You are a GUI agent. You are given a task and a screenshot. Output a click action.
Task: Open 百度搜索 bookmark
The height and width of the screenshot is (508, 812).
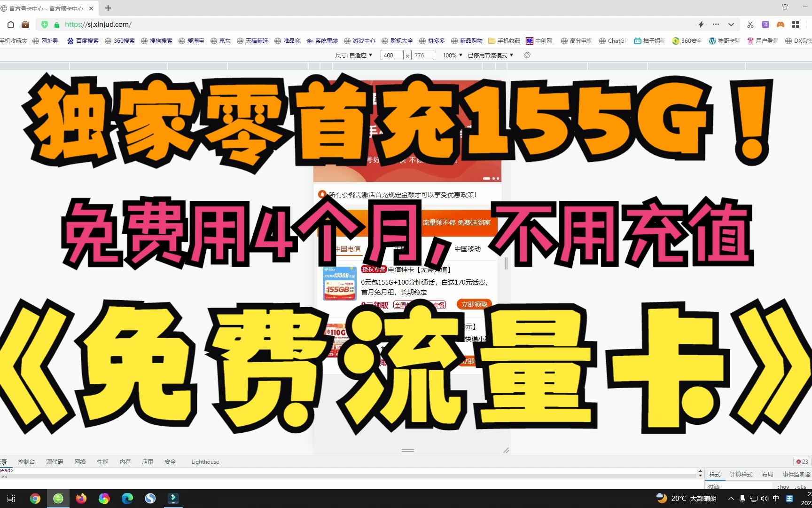[x=83, y=41]
